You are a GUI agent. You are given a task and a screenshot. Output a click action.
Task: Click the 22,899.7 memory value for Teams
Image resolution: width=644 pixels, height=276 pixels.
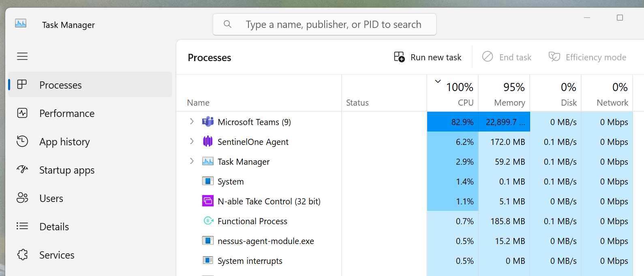point(504,122)
